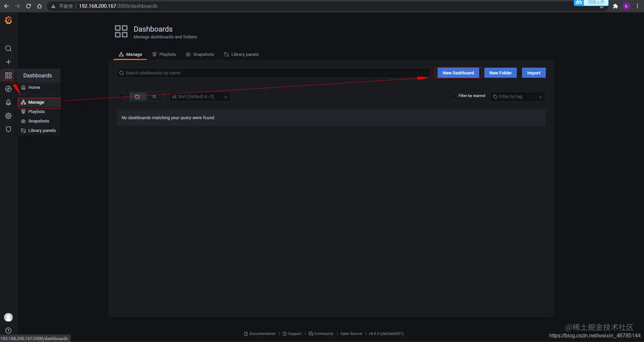Screen dimensions: 644x342
Task: Open the sidebar Search icon
Action: pos(8,49)
